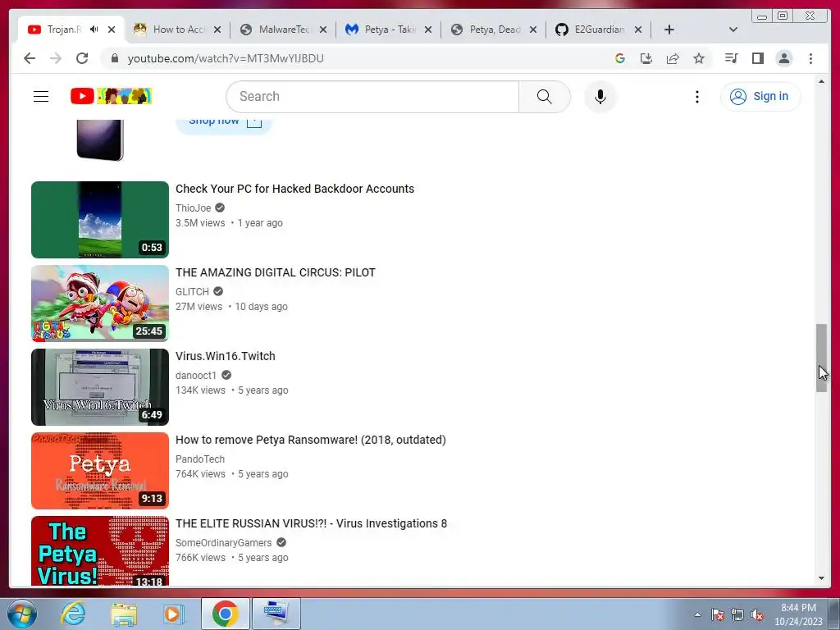Click the Action Center flag icon

(x=717, y=614)
